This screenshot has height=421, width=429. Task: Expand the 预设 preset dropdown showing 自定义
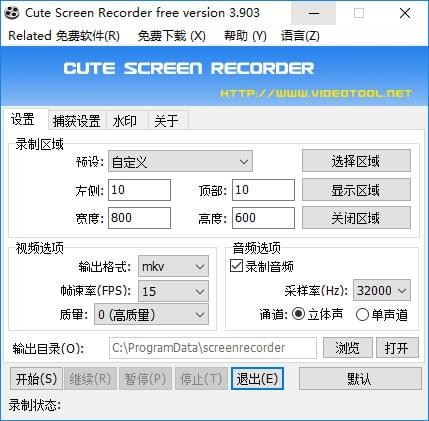[180, 162]
